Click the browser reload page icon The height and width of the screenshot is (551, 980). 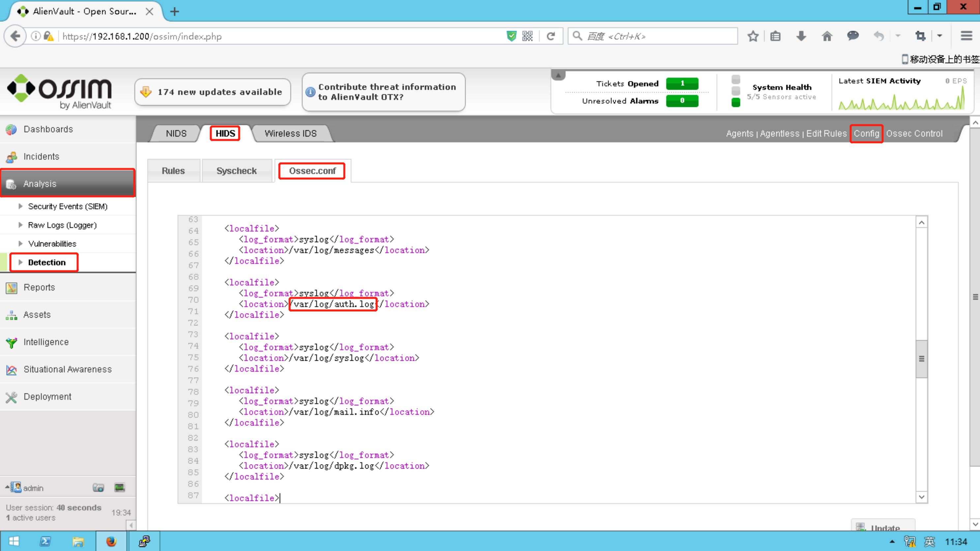[550, 36]
